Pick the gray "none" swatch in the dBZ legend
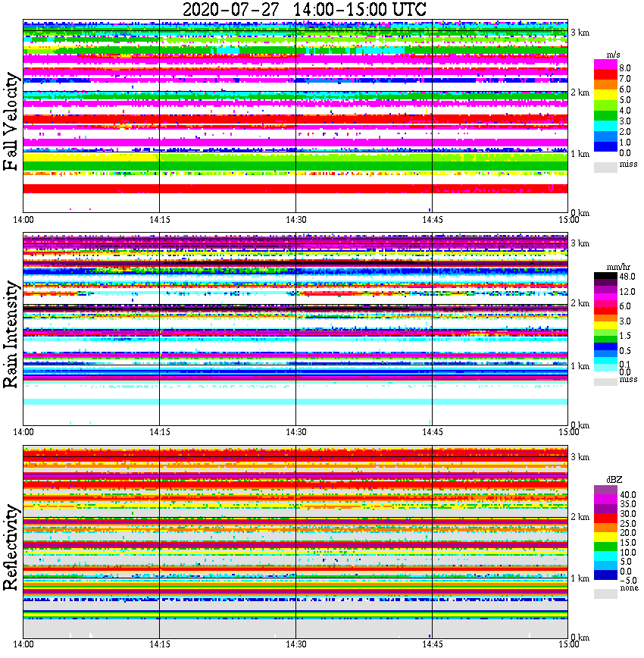The width and height of the screenshot is (644, 658). [605, 594]
